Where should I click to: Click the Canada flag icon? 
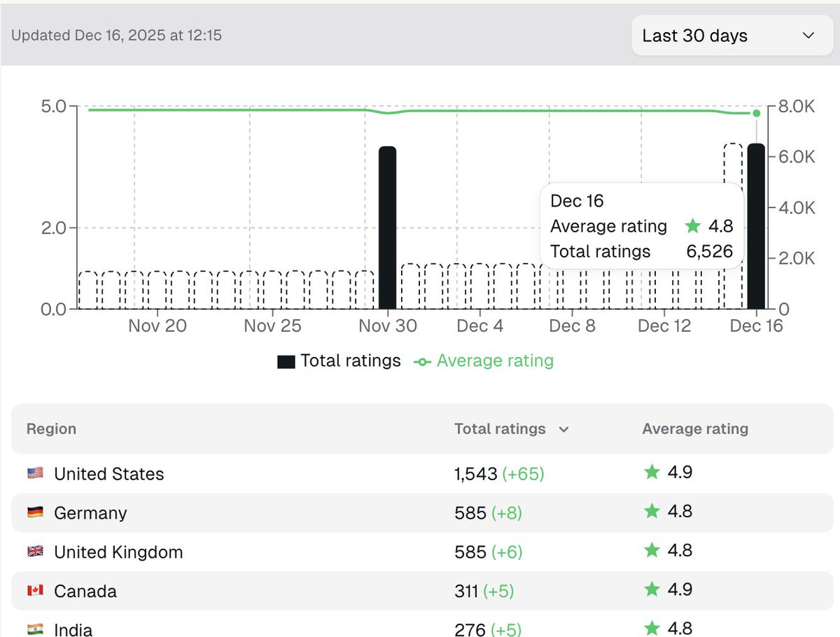point(35,591)
